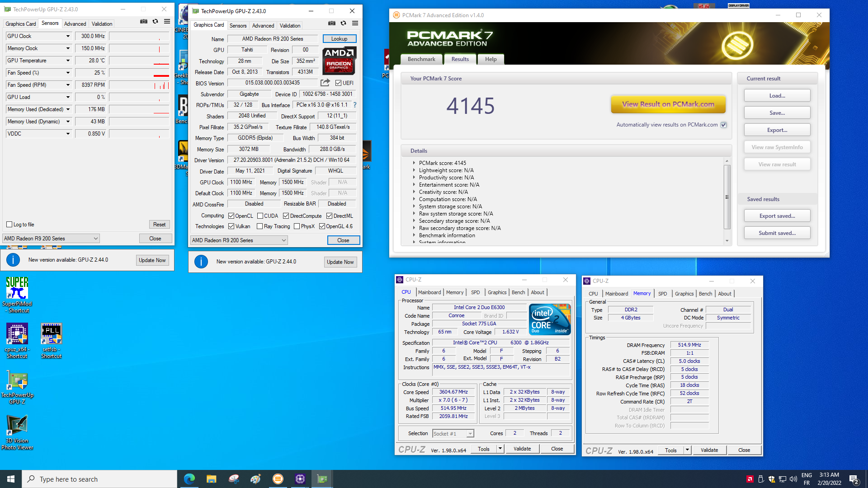Click volume icon in system tray

pos(793,479)
